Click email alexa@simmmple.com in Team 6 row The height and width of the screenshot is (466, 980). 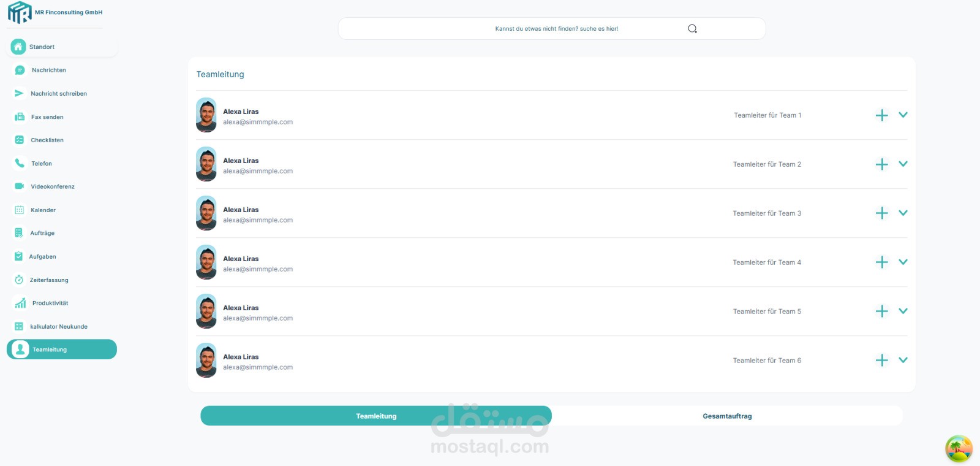click(258, 367)
